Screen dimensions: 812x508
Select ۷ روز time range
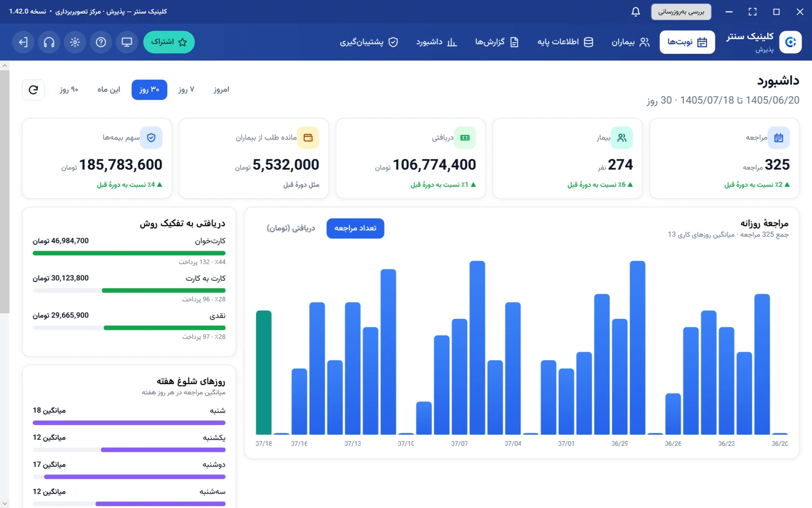pos(186,89)
